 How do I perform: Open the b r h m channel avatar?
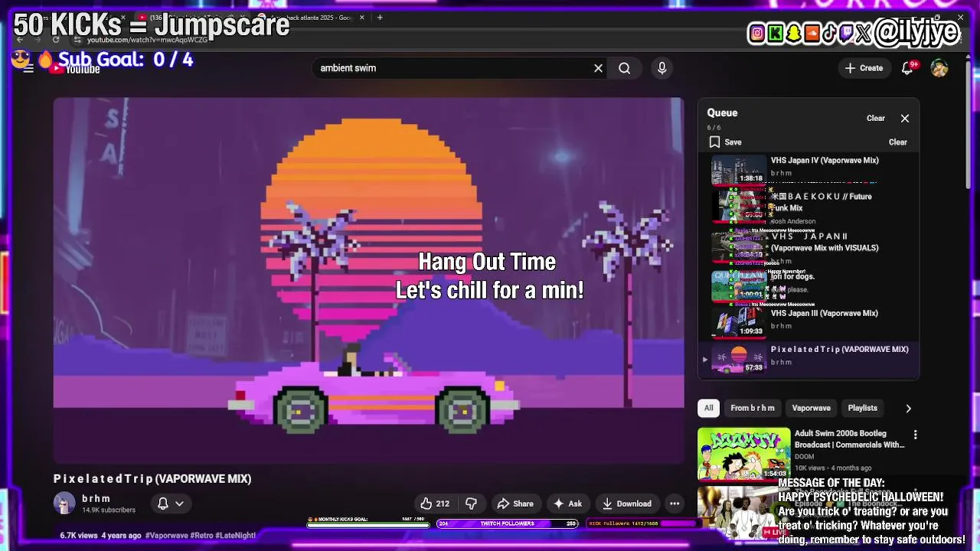click(x=64, y=503)
